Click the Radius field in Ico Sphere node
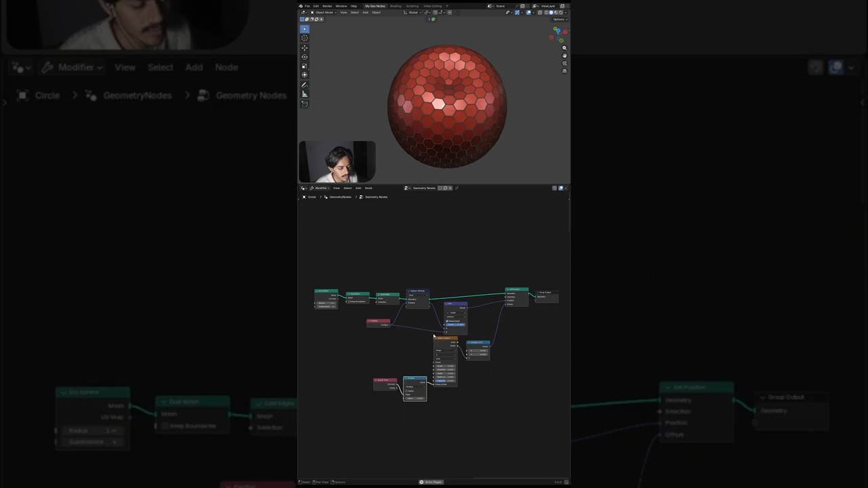The width and height of the screenshot is (868, 488). [x=326, y=303]
